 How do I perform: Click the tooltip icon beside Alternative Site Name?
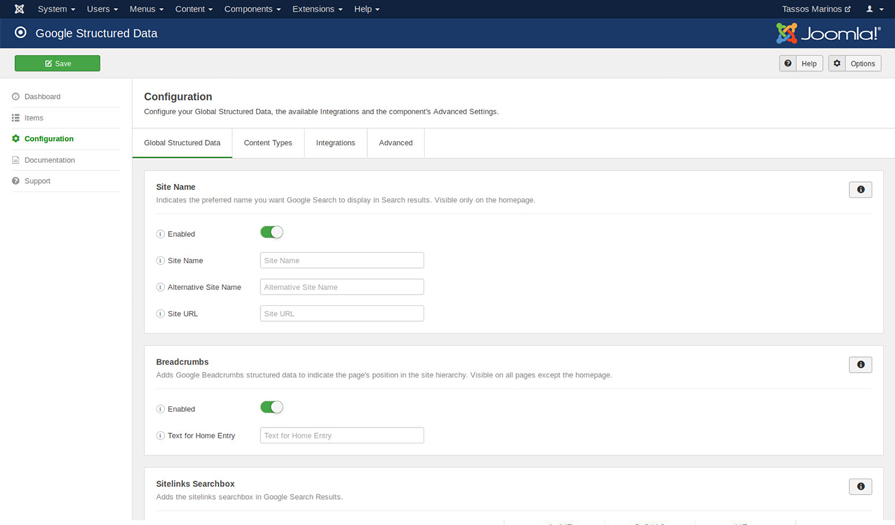pos(161,287)
